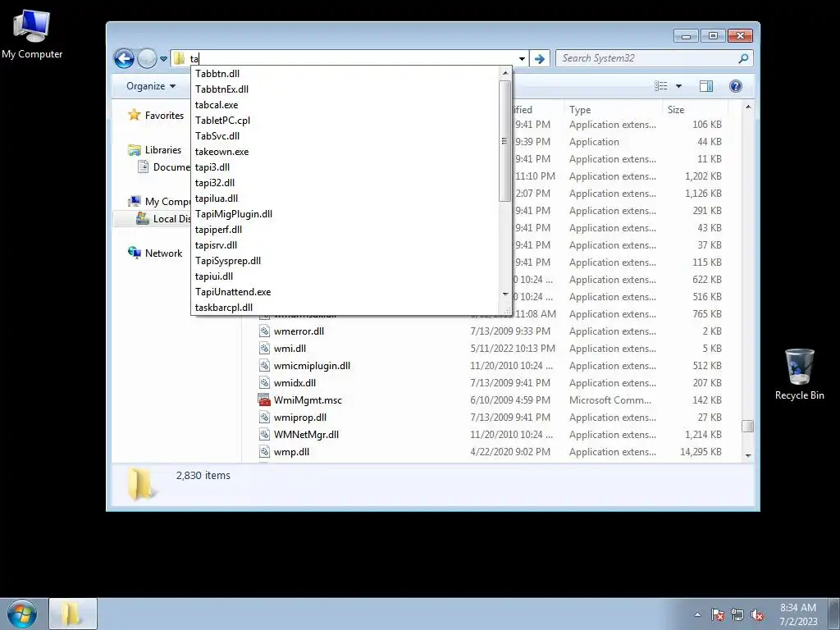Select Network in navigation pane

tap(155, 253)
